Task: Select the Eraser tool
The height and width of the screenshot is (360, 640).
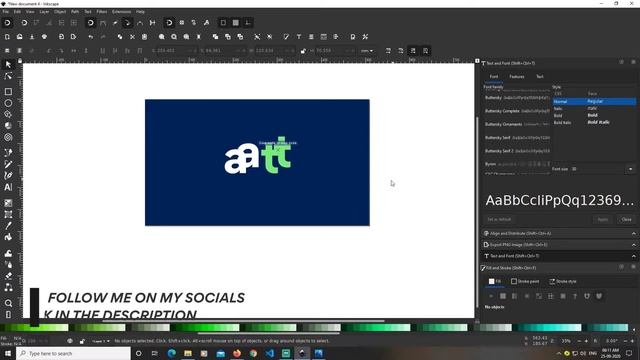Action: tap(8, 276)
